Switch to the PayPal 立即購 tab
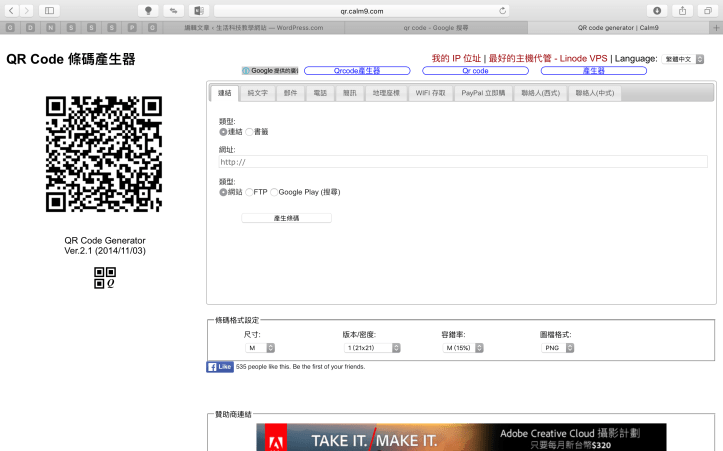This screenshot has height=451, width=723. pyautogui.click(x=483, y=93)
